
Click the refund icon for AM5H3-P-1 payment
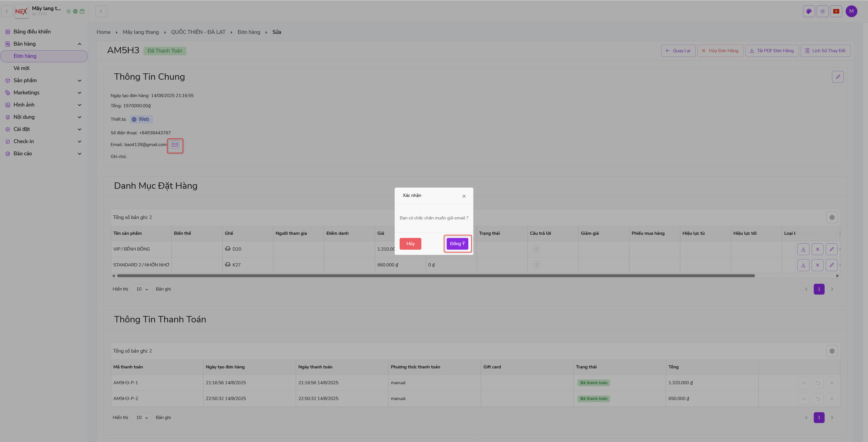[x=818, y=383]
